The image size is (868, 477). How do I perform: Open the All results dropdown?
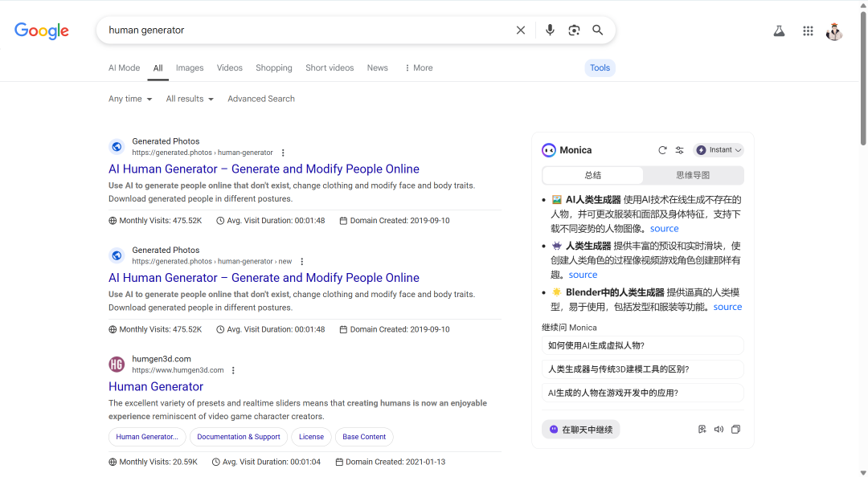(x=190, y=99)
